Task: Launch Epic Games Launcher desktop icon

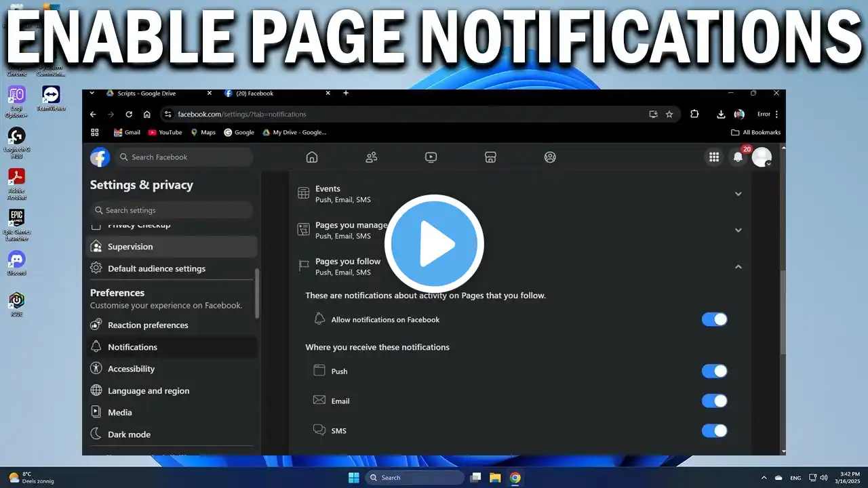Action: point(16,225)
